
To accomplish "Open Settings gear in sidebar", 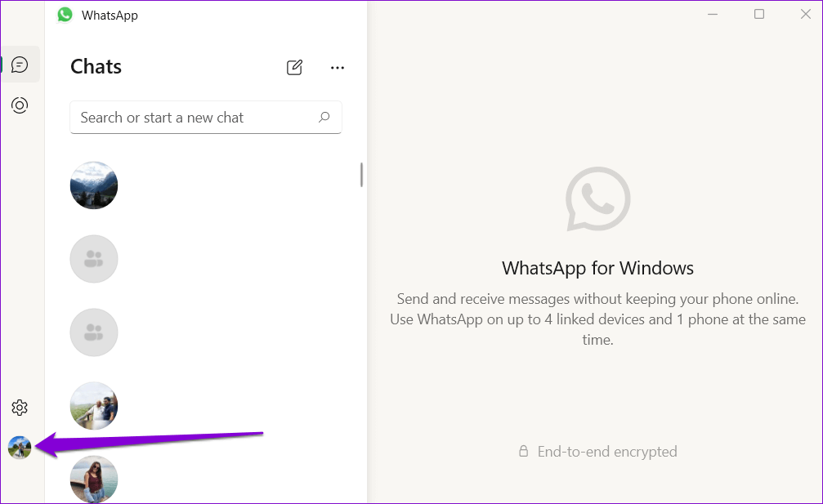I will coord(20,408).
